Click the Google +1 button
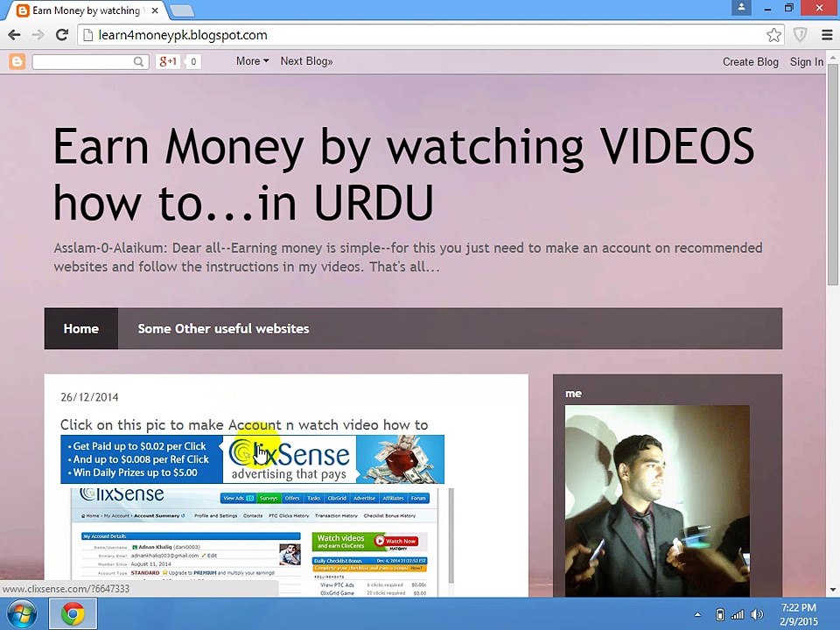Image resolution: width=840 pixels, height=630 pixels. [x=168, y=61]
